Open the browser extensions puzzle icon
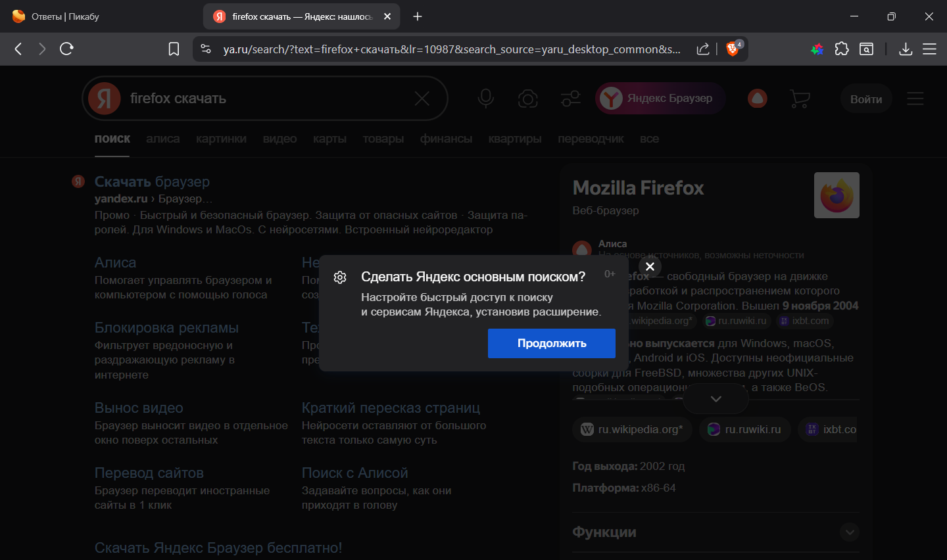This screenshot has height=560, width=947. (x=842, y=49)
